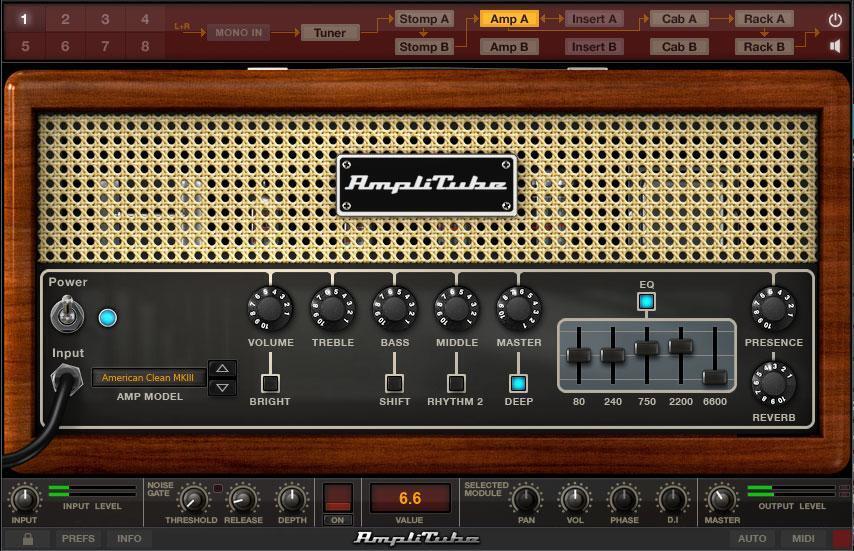Open the Cab A module
The width and height of the screenshot is (854, 551).
tap(679, 19)
